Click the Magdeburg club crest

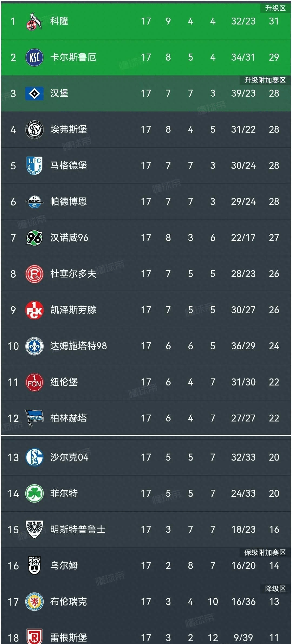(x=35, y=165)
